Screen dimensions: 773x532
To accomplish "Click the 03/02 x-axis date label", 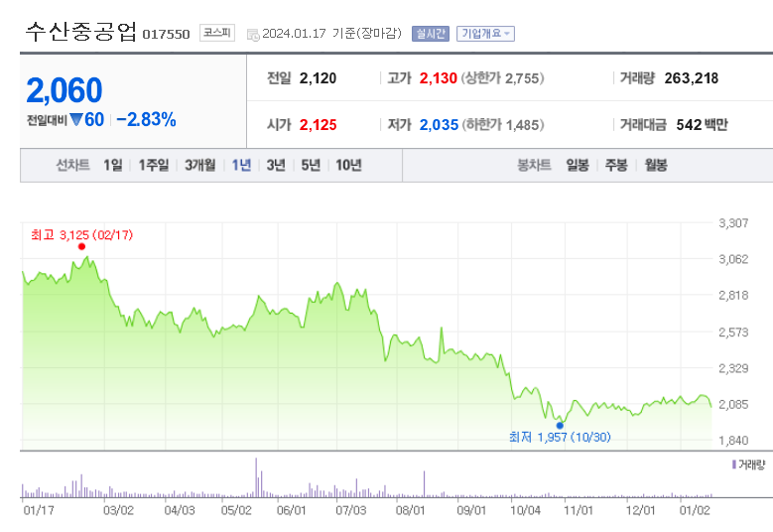I will point(118,510).
